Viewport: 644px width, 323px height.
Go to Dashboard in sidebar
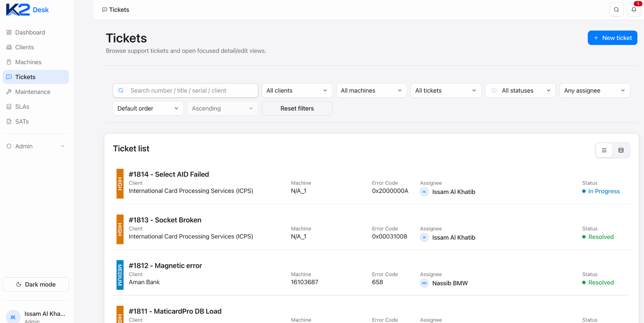click(36, 32)
